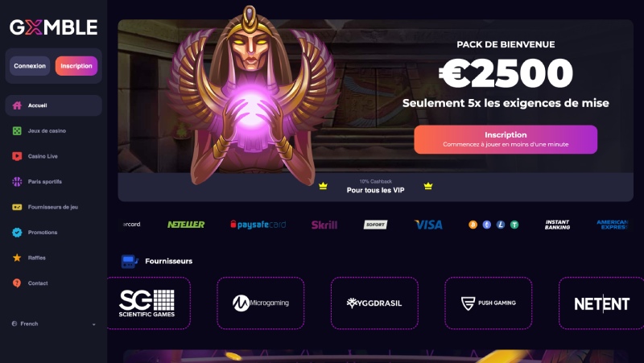This screenshot has width=644, height=363.
Task: Click the purple basketball Paris sportifs icon
Action: point(17,182)
